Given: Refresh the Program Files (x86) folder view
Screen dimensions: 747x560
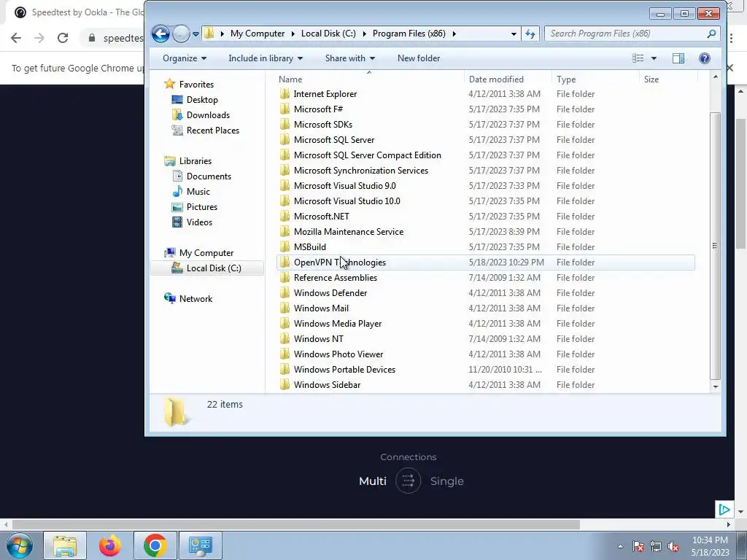Looking at the screenshot, I should tap(530, 34).
